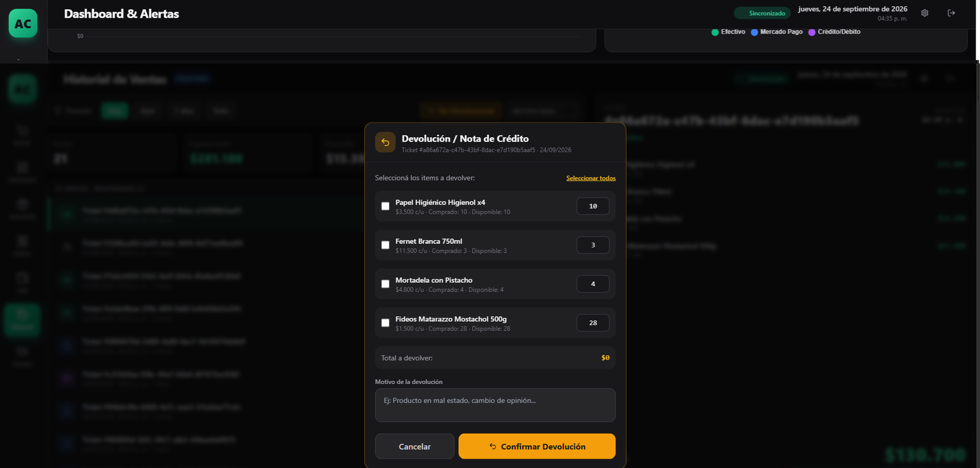Click the Seleccionar todos link

click(x=591, y=178)
